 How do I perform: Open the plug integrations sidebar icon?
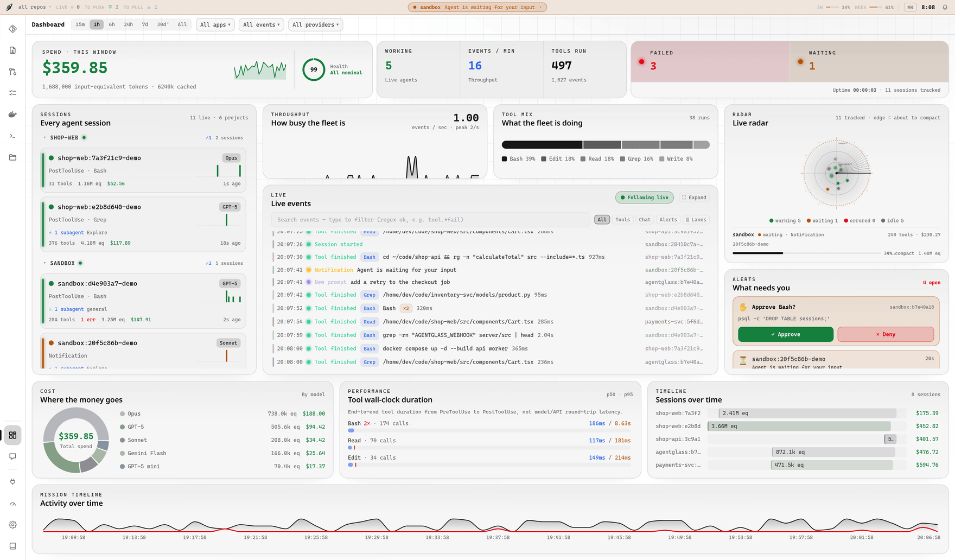pos(12,482)
